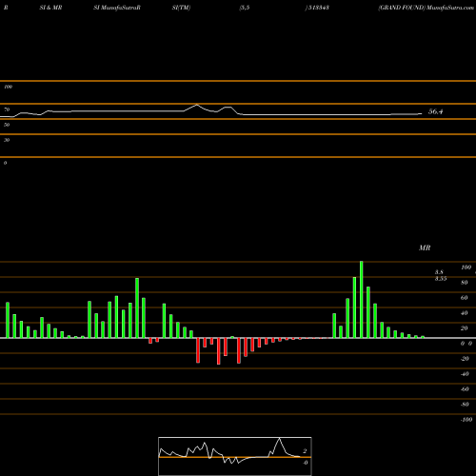Image resolution: width=476 pixels, height=476 pixels.
Task: Click the RSI axis label 30
Action: [7, 140]
